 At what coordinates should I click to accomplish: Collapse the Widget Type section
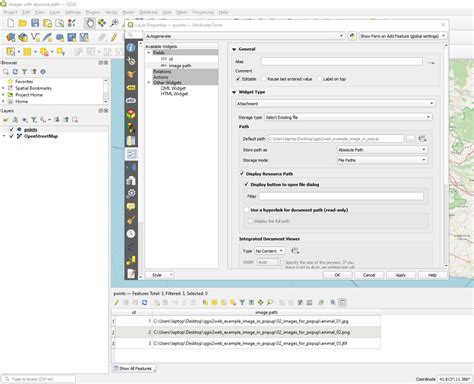tap(234, 92)
